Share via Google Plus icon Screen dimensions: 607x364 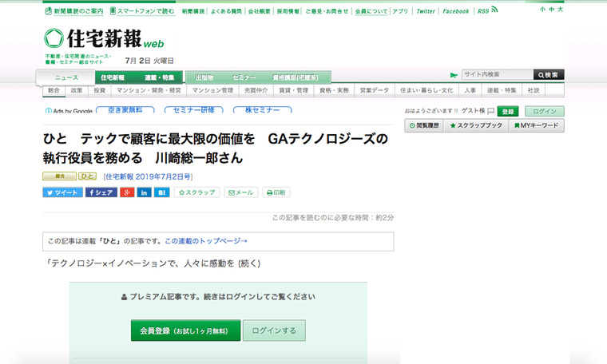[x=126, y=192]
